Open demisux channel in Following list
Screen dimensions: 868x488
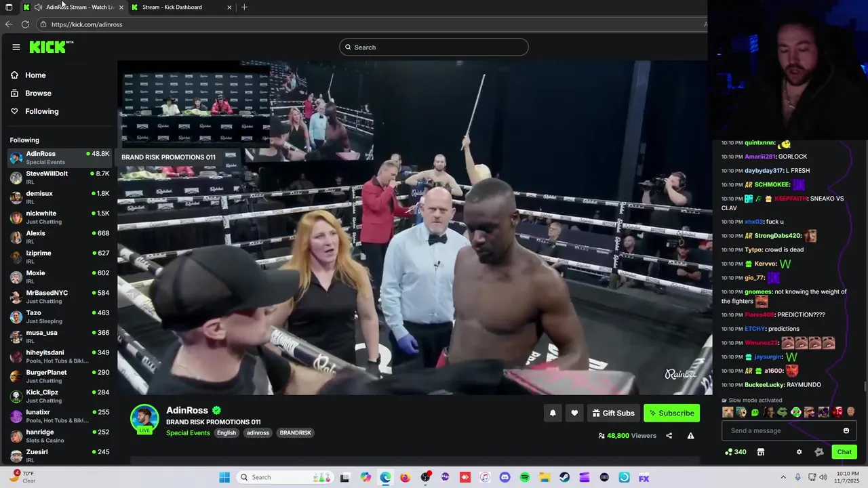(59, 197)
